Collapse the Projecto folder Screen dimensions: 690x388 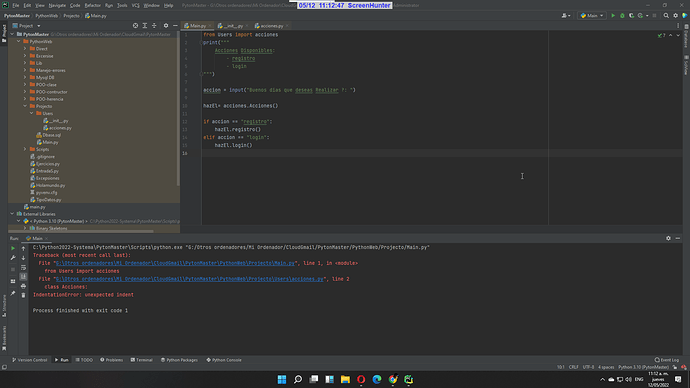pos(25,106)
